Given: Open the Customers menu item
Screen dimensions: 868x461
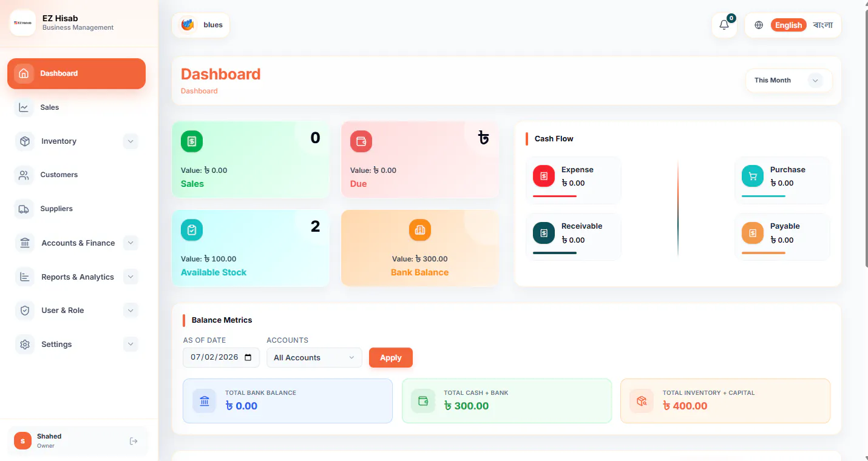Looking at the screenshot, I should click(x=76, y=175).
